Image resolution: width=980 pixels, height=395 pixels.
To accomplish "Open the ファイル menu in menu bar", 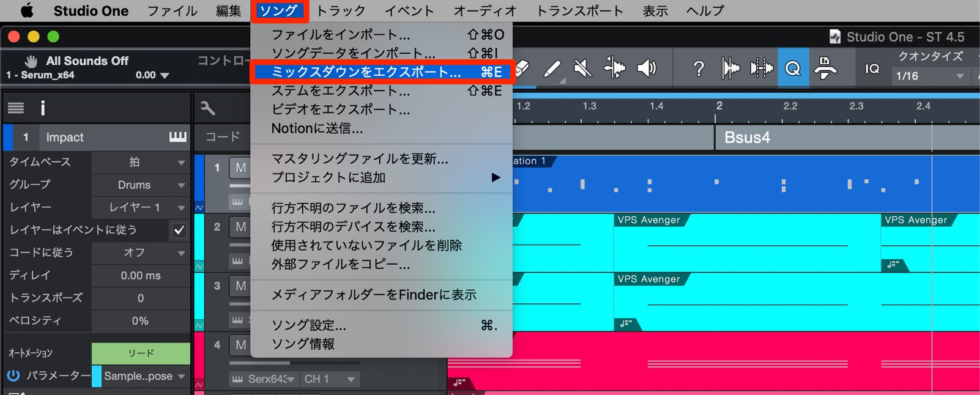I will (x=173, y=10).
